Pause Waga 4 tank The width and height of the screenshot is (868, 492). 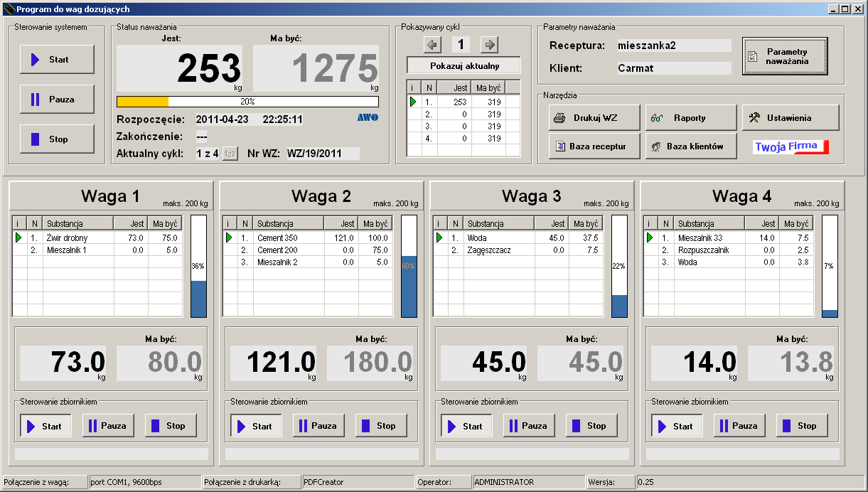pyautogui.click(x=739, y=426)
